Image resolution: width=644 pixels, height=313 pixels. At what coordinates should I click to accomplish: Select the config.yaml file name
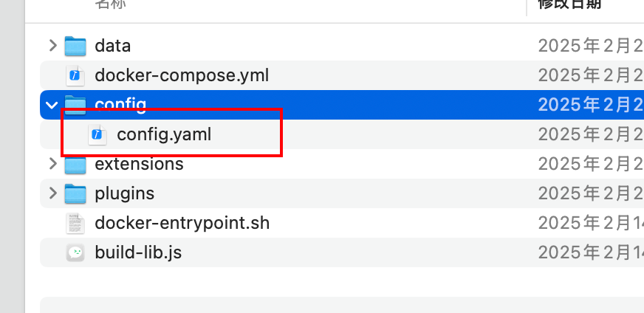coord(164,135)
